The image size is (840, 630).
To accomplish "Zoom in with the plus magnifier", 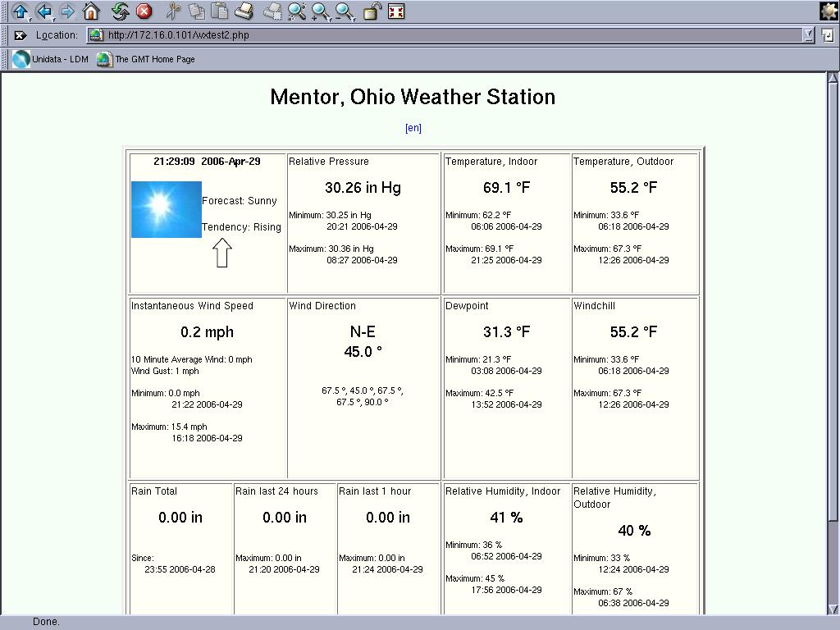I will [x=321, y=11].
